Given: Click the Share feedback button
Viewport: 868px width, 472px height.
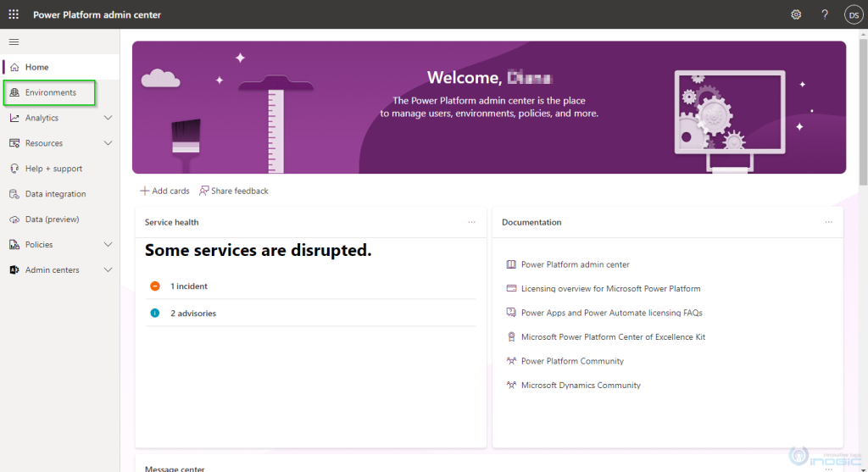Looking at the screenshot, I should 234,191.
